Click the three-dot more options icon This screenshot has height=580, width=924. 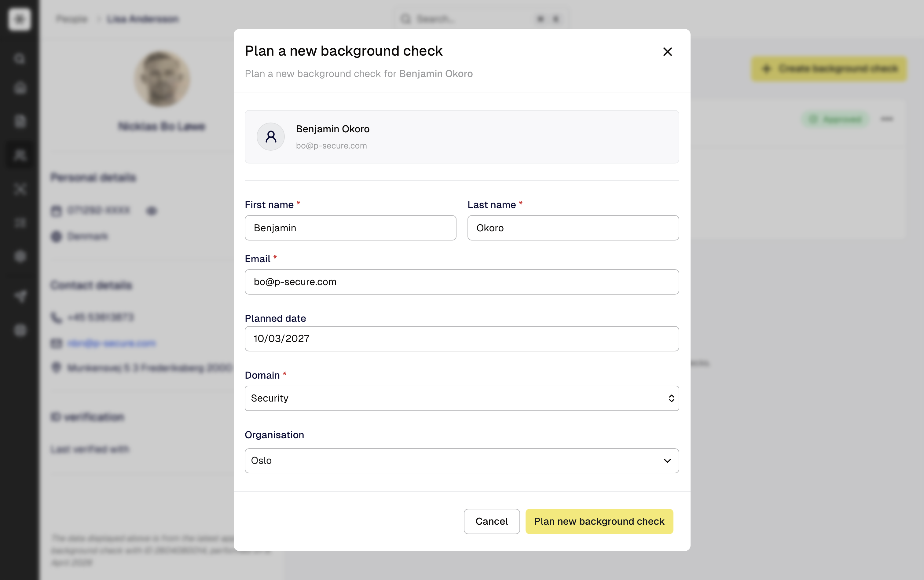[x=886, y=119]
